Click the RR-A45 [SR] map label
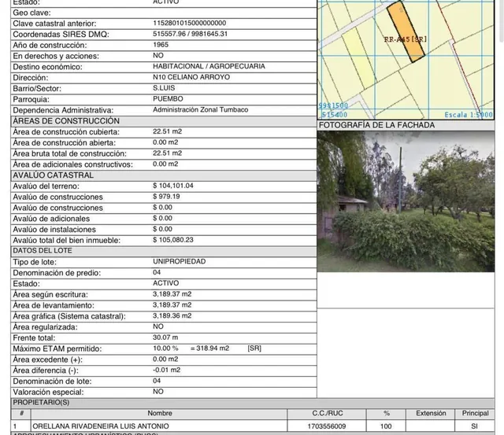This screenshot has height=435, width=504. [406, 39]
